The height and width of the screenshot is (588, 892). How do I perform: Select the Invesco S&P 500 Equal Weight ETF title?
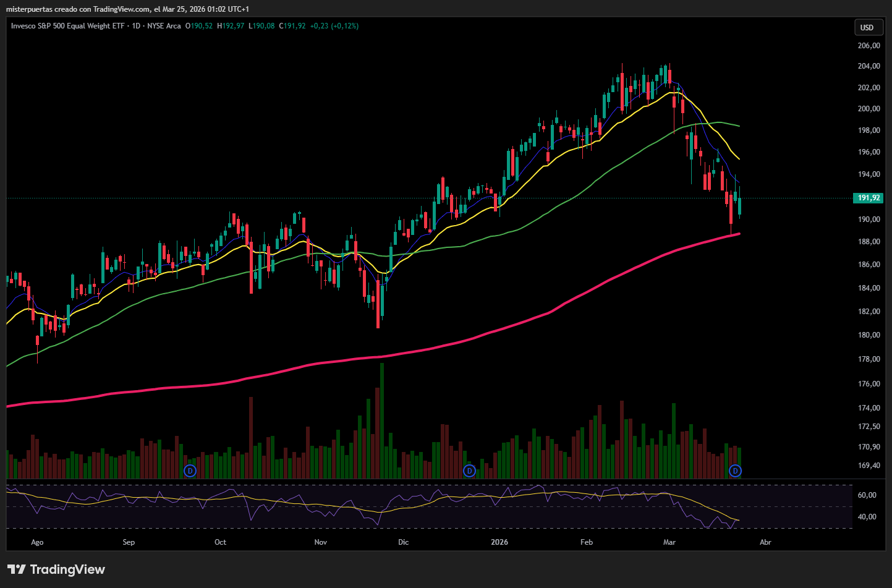(67, 26)
